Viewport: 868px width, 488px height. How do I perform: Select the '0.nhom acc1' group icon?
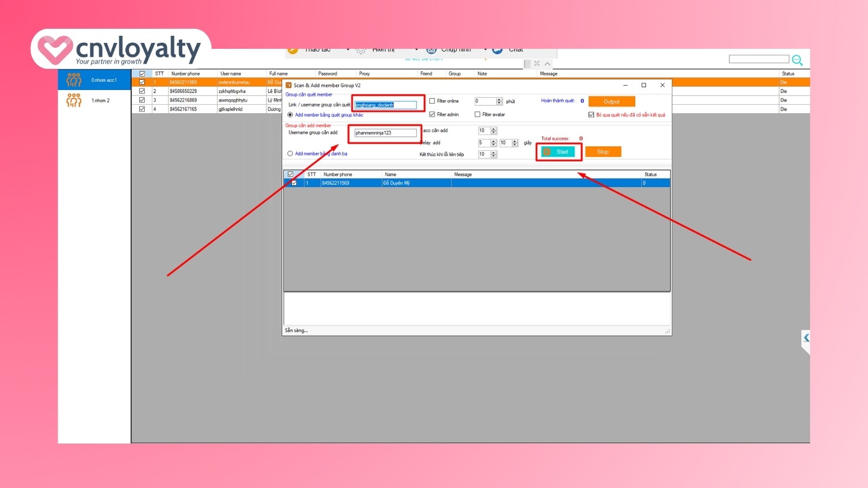click(x=74, y=80)
